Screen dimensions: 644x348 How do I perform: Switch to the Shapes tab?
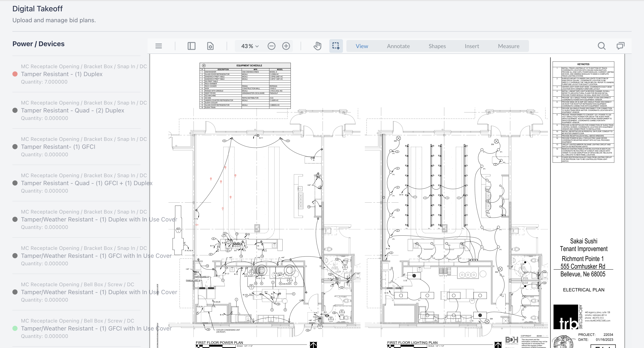pos(437,46)
